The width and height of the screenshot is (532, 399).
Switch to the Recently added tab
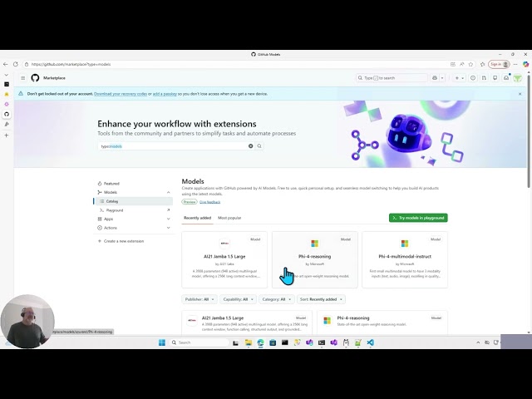(198, 218)
